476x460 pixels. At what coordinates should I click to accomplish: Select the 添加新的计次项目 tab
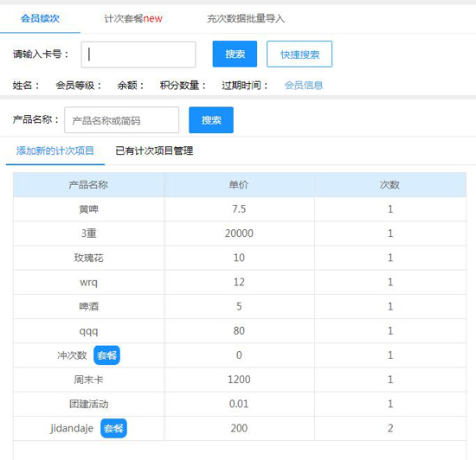pyautogui.click(x=55, y=150)
